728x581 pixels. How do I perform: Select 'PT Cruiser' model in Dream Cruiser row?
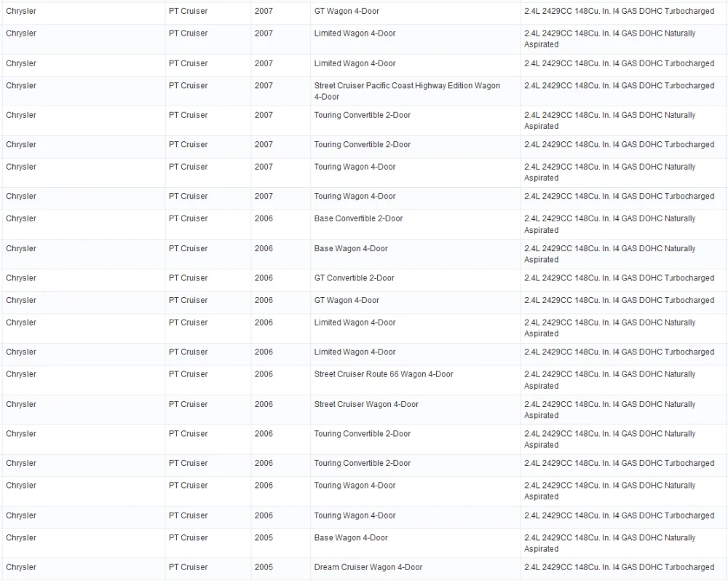tap(188, 568)
